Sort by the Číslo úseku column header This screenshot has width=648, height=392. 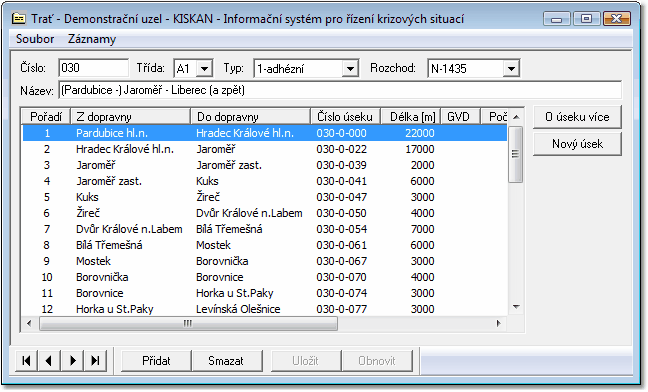click(345, 117)
